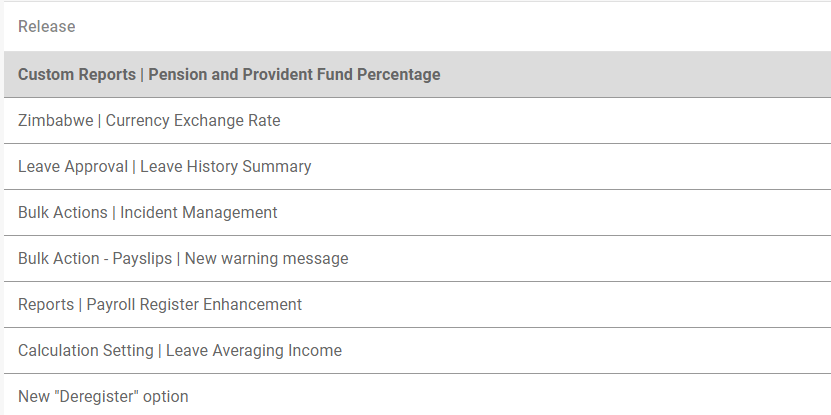The image size is (831, 415).
Task: Select the 'Custom Reports' highlighted text
Action: click(75, 75)
